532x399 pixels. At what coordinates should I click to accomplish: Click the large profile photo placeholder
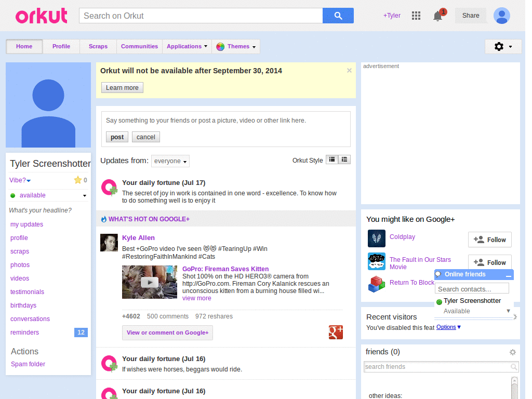point(48,105)
